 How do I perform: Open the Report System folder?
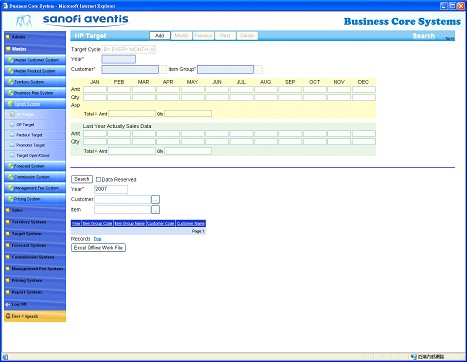click(x=35, y=292)
